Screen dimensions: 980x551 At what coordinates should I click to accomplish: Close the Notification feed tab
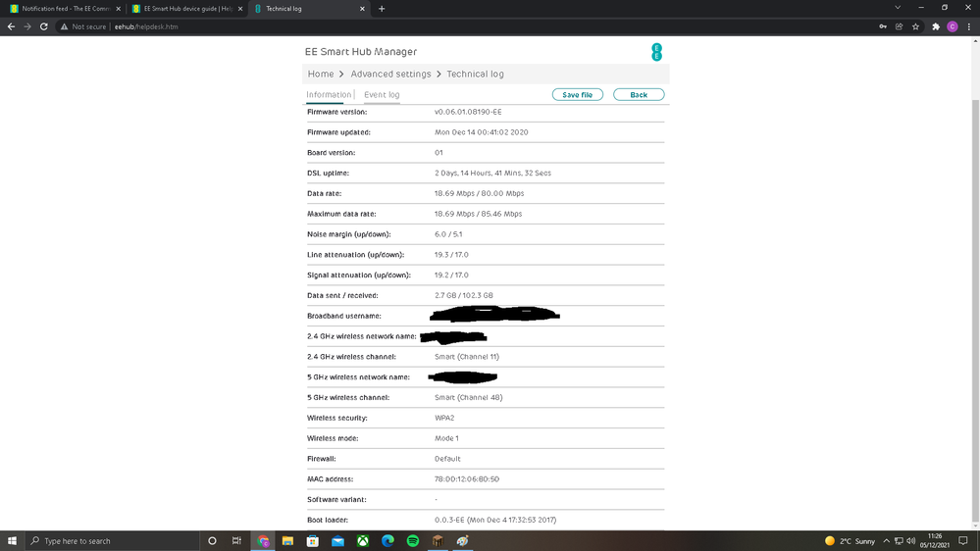coord(118,9)
